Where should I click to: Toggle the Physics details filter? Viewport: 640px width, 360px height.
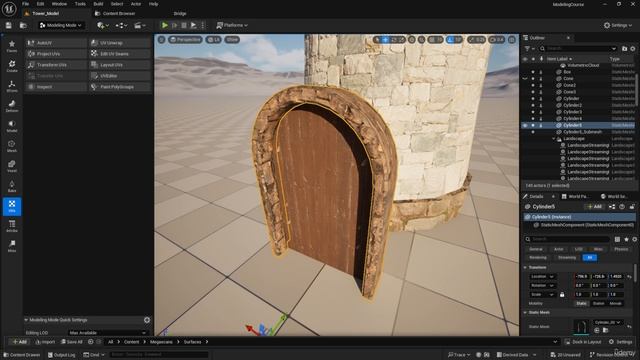[621, 249]
